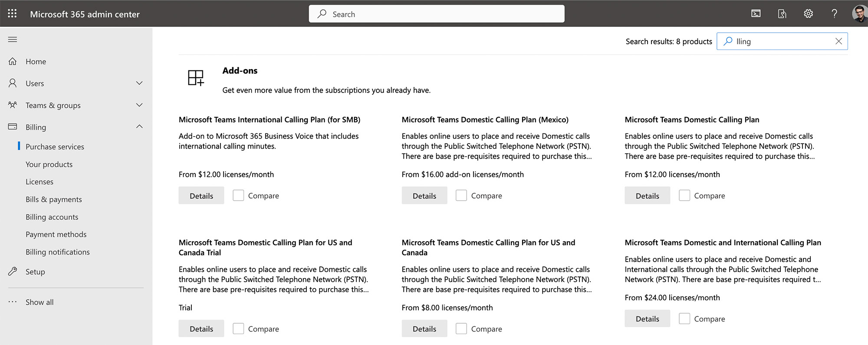Click 'From $16.00 add-on licenses/month' price text
This screenshot has height=345, width=868.
pos(463,174)
